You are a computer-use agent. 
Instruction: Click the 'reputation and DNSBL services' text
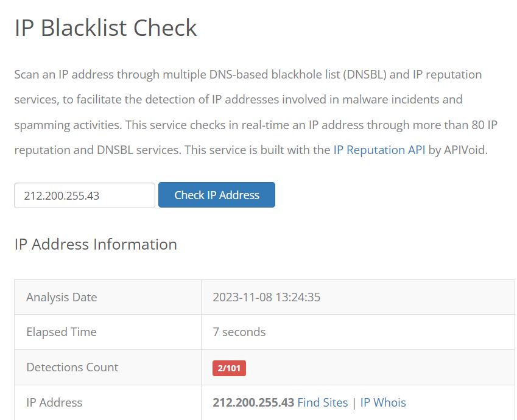point(98,150)
